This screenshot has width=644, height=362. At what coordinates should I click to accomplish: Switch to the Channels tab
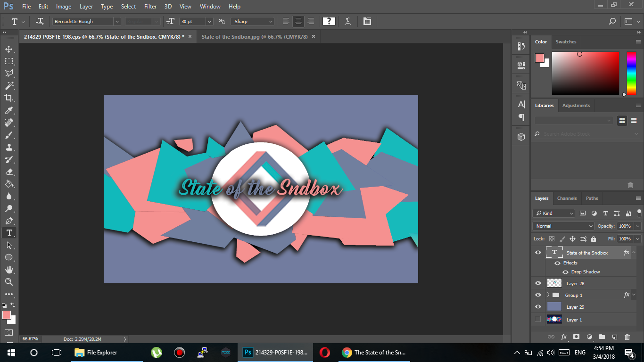tap(567, 198)
